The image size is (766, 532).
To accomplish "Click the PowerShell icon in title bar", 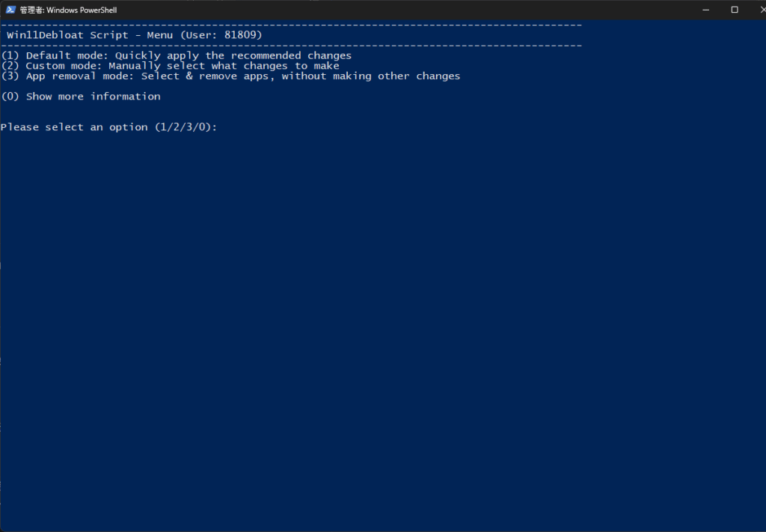I will tap(10, 10).
